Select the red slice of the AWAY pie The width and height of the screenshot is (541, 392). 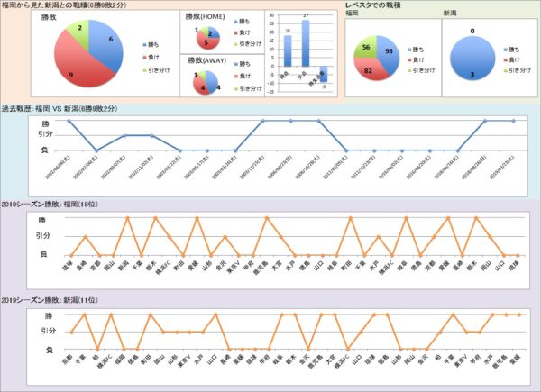tap(199, 85)
